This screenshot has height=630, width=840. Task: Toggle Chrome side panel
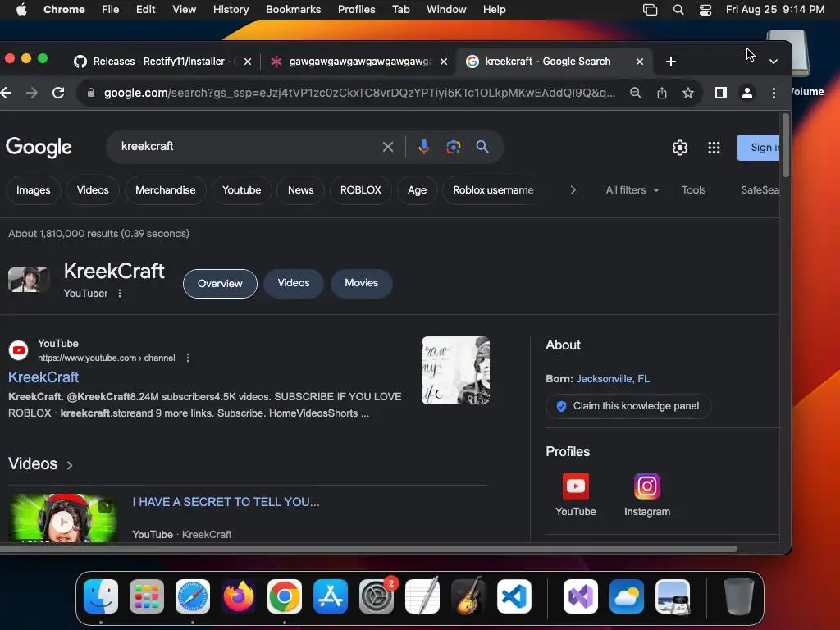pyautogui.click(x=721, y=93)
